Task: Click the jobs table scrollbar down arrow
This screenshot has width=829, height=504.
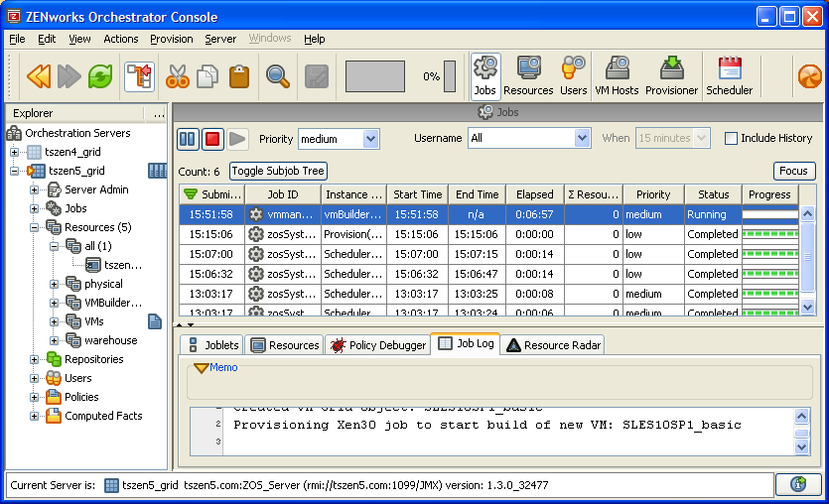Action: point(807,307)
